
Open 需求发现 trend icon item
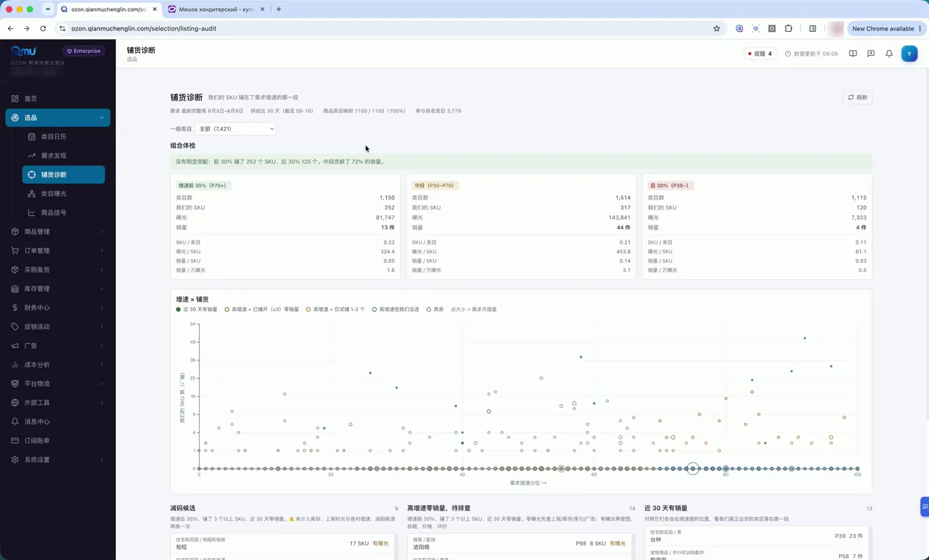pos(32,155)
